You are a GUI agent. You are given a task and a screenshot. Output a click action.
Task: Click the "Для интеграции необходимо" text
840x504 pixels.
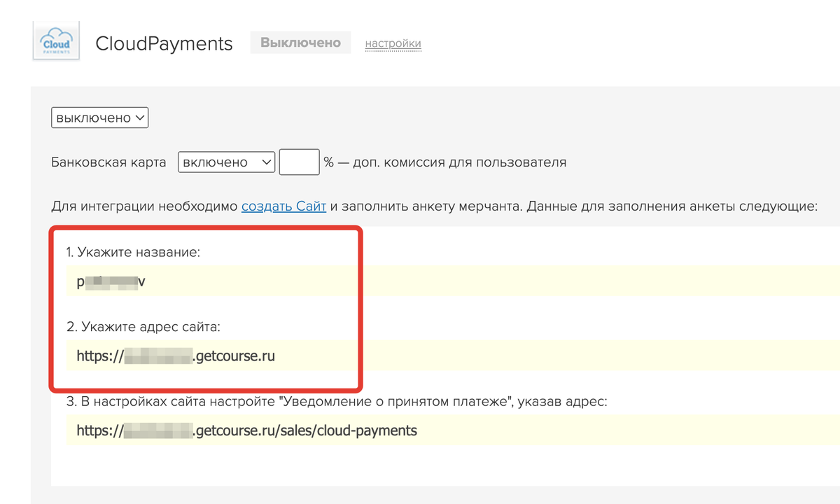[145, 206]
